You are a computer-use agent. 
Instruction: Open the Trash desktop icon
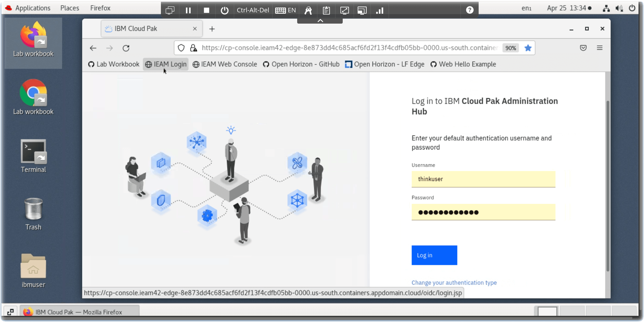tap(33, 214)
